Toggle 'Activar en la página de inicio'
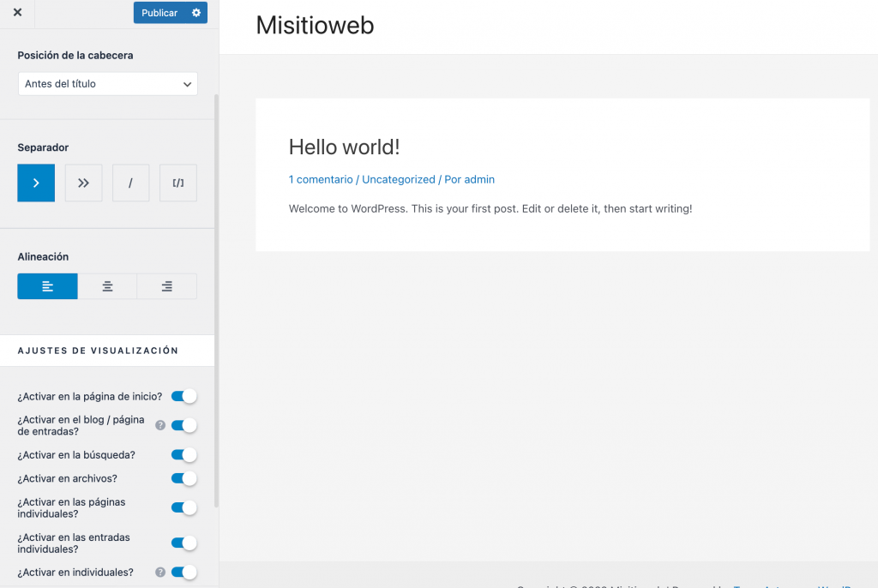Screen dimensions: 878x588 tap(183, 396)
